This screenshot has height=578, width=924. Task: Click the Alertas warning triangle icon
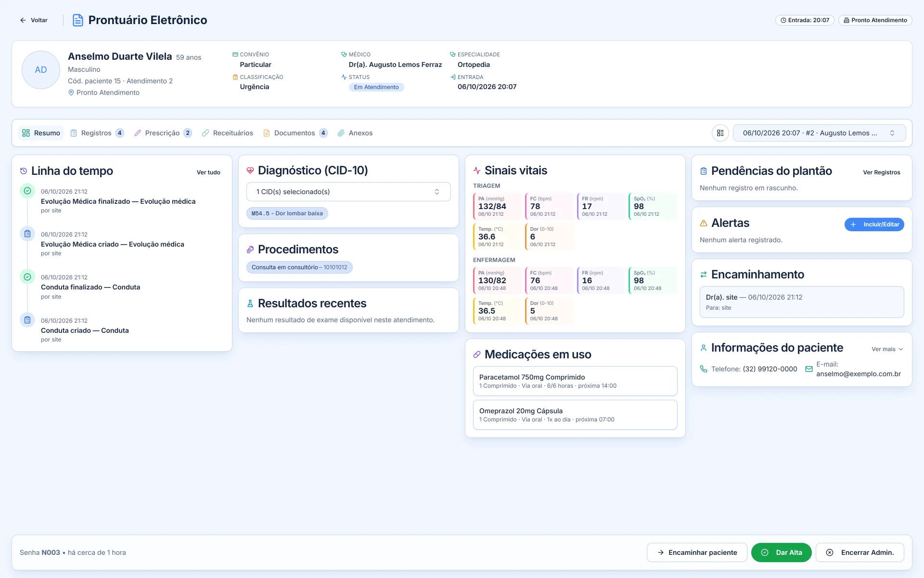coord(704,223)
